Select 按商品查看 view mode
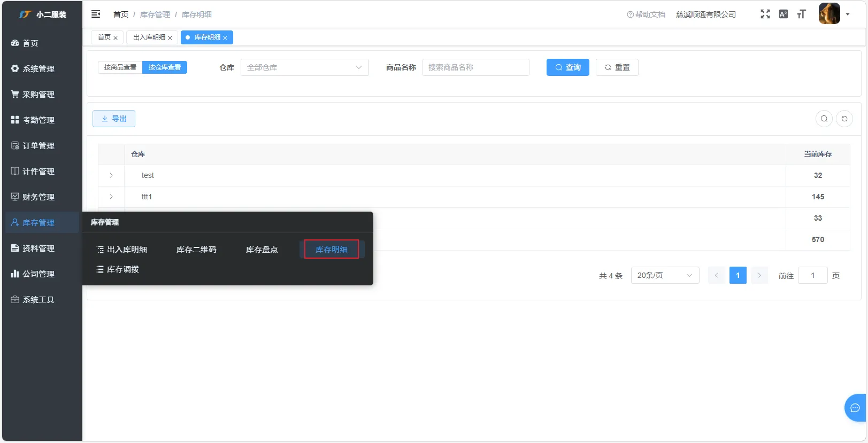This screenshot has height=443, width=868. [120, 67]
